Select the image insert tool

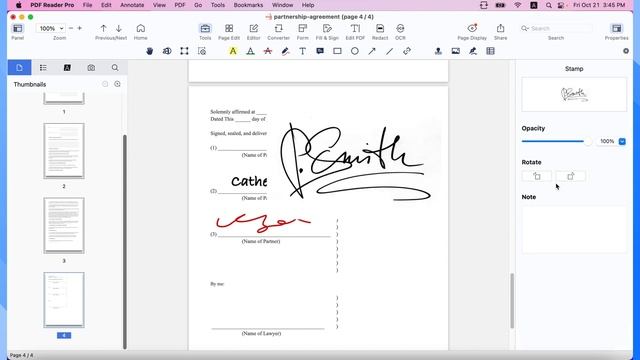456,51
